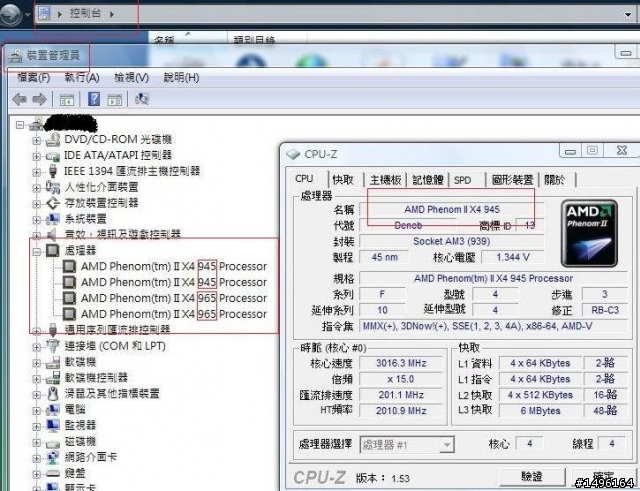
Task: Click the storage controller icon
Action: pyautogui.click(x=53, y=203)
